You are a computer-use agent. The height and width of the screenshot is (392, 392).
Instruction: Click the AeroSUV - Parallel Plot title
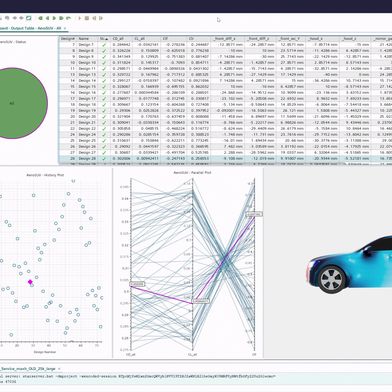click(x=192, y=173)
